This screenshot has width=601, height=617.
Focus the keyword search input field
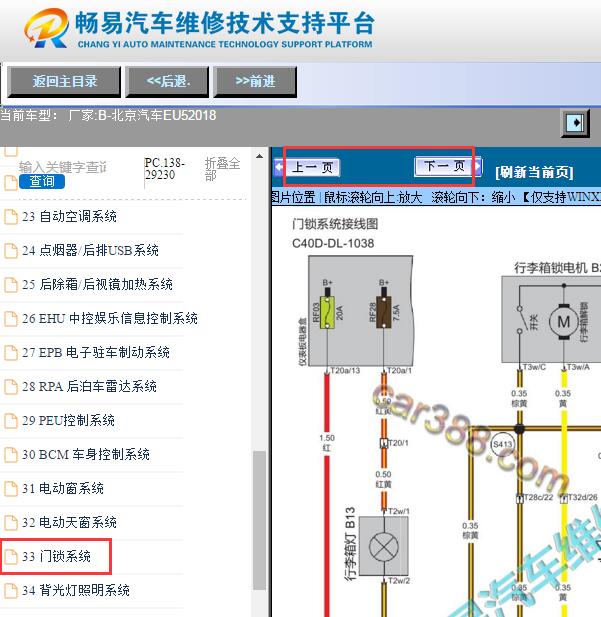pyautogui.click(x=63, y=167)
